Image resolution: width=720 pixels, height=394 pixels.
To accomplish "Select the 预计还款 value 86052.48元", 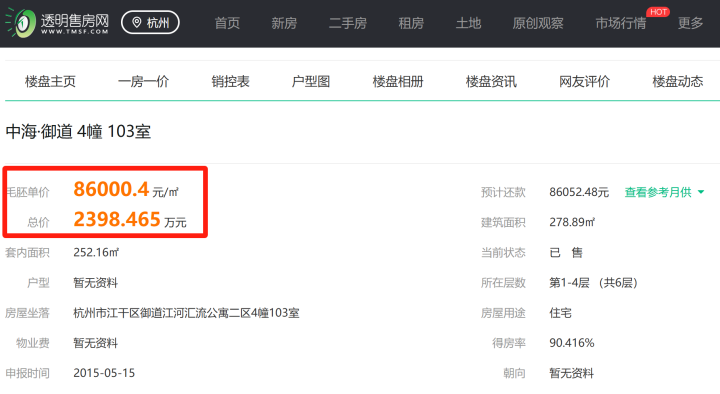I will click(579, 192).
